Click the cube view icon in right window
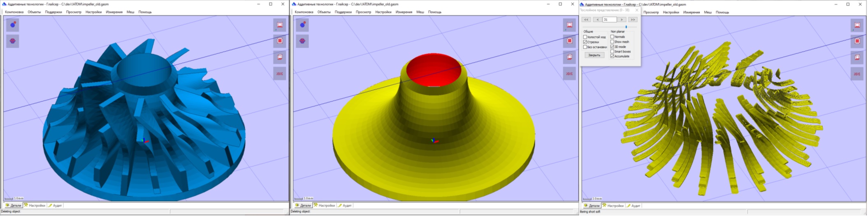 point(857,57)
